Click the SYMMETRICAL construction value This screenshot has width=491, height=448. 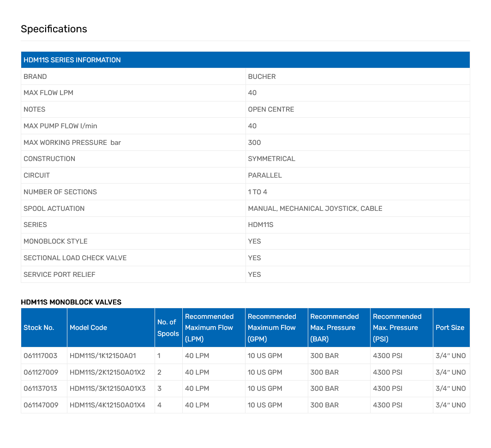click(x=271, y=159)
